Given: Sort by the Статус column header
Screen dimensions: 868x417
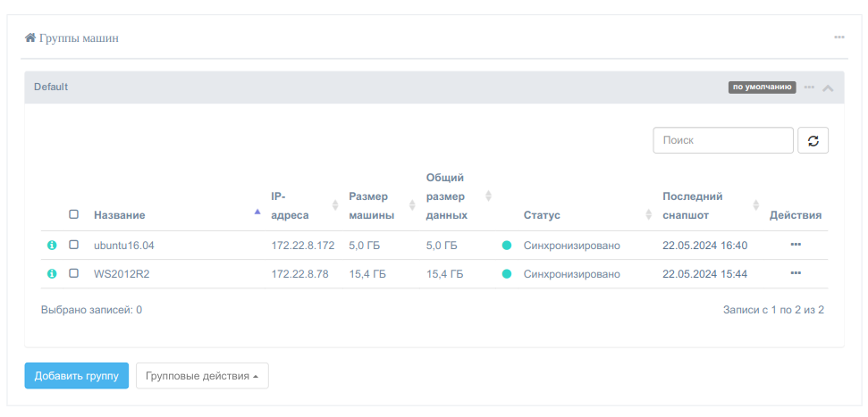Looking at the screenshot, I should (x=542, y=215).
